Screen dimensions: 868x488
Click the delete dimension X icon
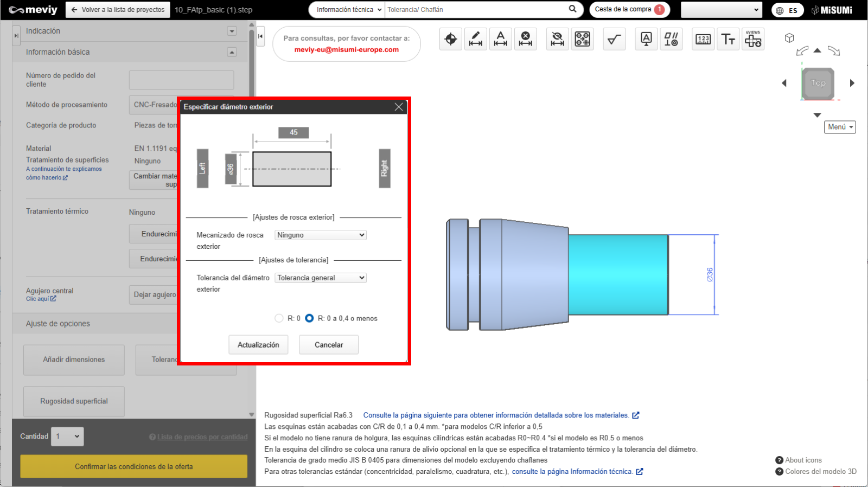pyautogui.click(x=525, y=39)
